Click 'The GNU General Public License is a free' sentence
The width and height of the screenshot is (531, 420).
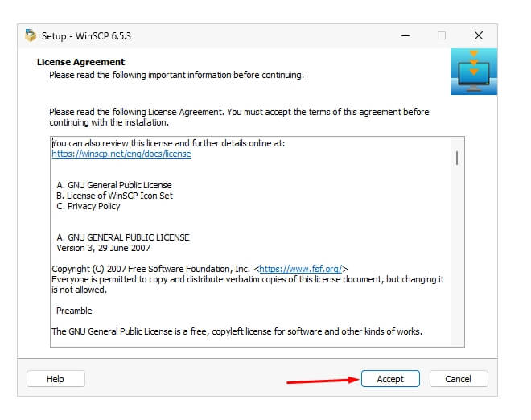(237, 331)
